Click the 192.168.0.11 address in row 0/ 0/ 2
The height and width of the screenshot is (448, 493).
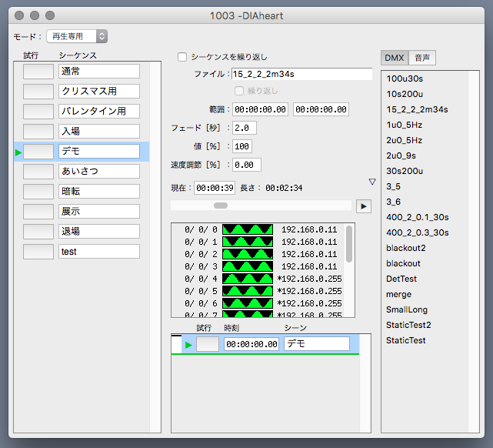tap(309, 254)
